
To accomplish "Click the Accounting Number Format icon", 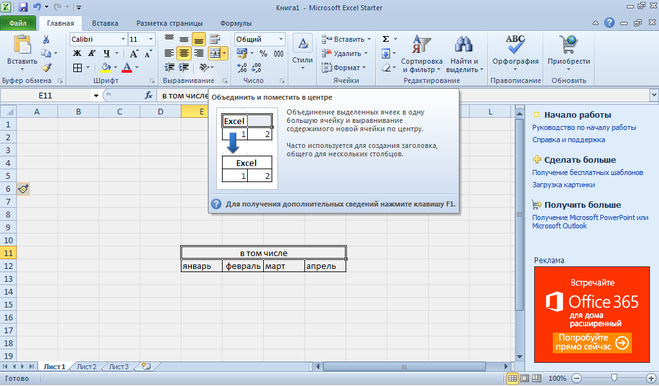I will click(x=242, y=53).
